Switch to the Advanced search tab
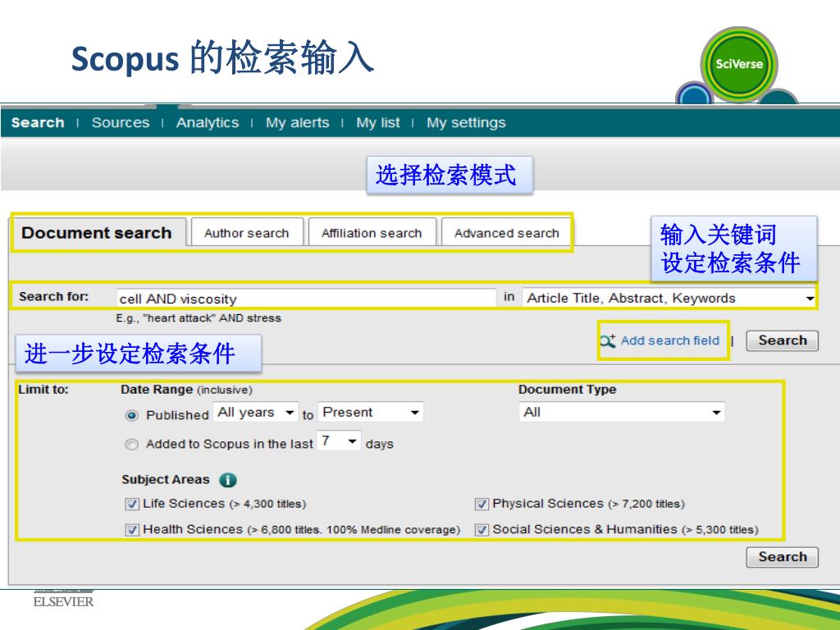Image resolution: width=840 pixels, height=630 pixels. (x=507, y=233)
